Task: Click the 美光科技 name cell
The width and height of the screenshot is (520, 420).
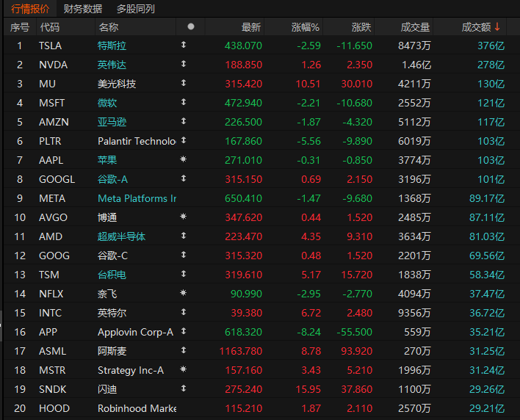Action: click(x=117, y=84)
